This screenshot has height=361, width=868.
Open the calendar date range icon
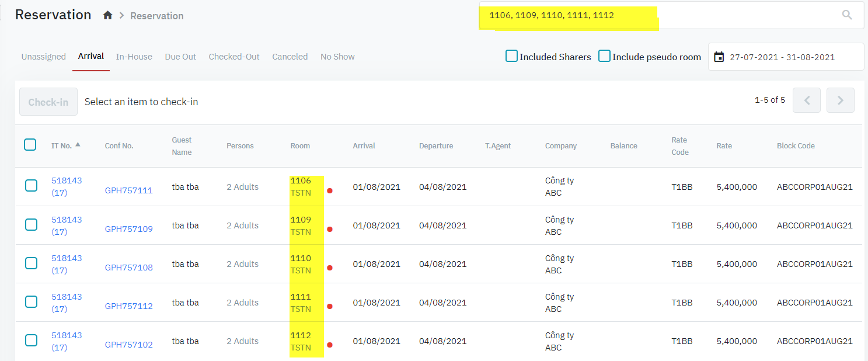(x=719, y=57)
